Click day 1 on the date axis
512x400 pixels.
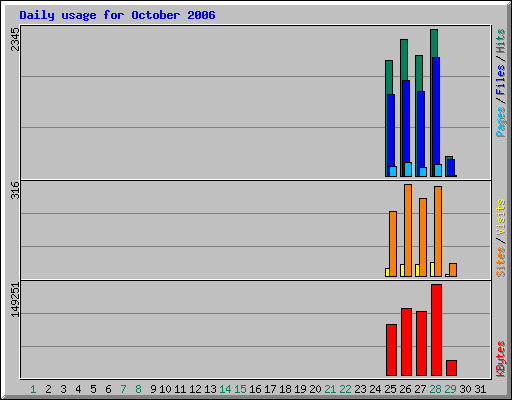pos(33,389)
